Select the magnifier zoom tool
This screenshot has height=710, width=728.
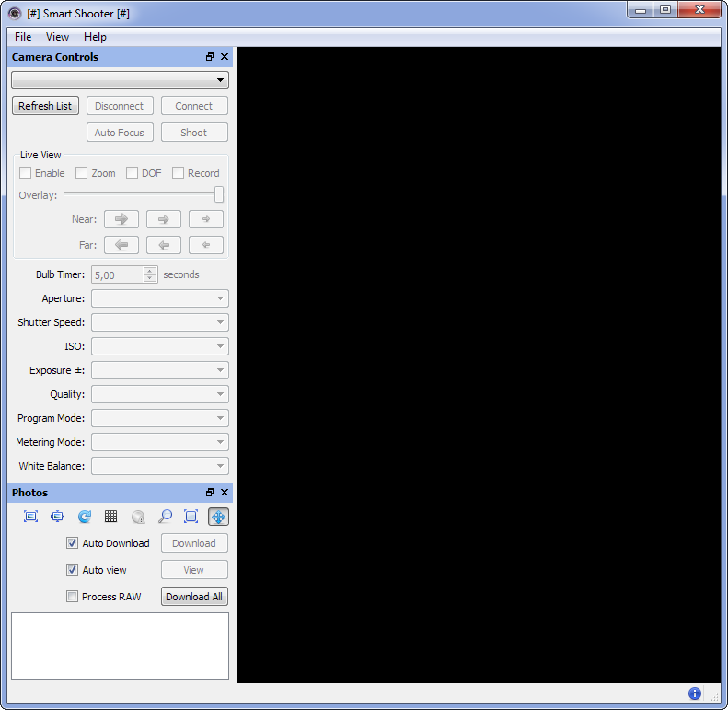tap(165, 517)
